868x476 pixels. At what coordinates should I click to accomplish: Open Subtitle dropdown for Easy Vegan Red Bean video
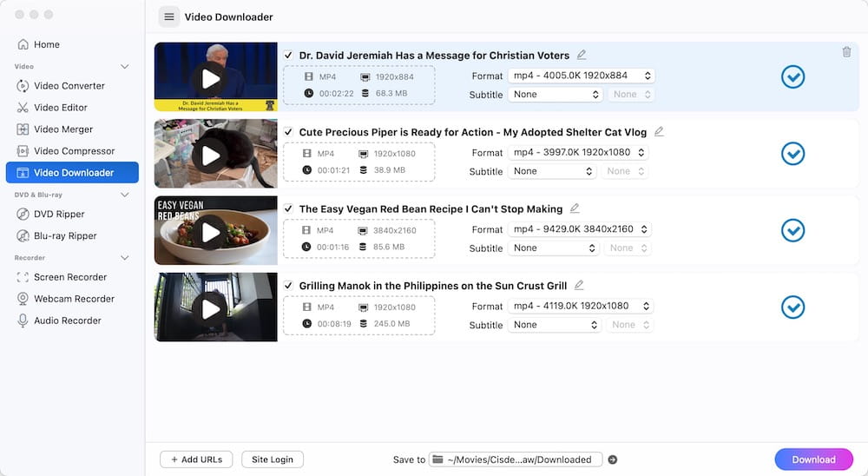click(554, 248)
